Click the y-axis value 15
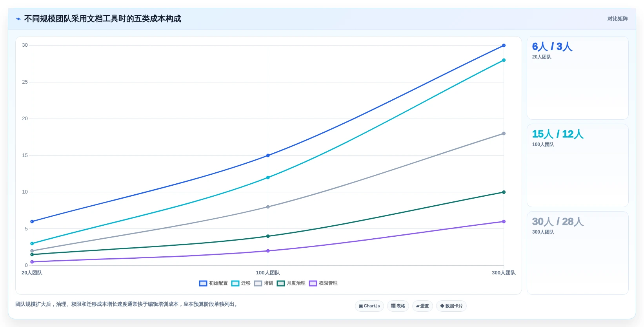 (25, 155)
